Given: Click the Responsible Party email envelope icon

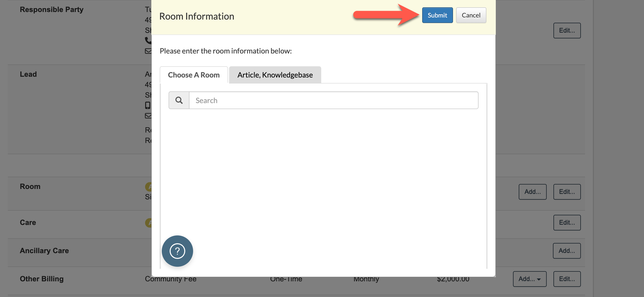Looking at the screenshot, I should (148, 51).
